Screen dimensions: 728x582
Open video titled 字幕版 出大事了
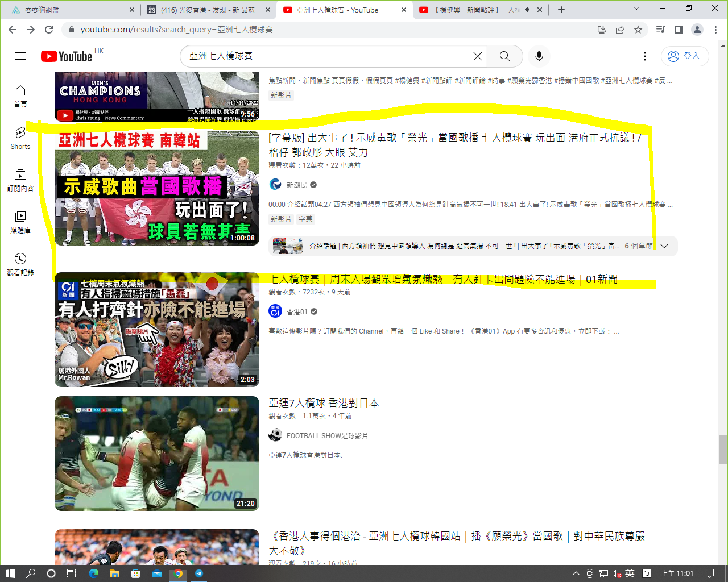(x=456, y=144)
